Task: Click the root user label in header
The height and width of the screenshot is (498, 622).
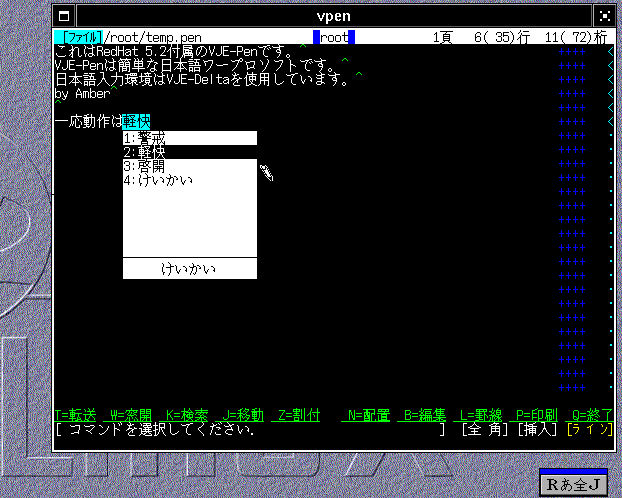Action: pos(334,37)
